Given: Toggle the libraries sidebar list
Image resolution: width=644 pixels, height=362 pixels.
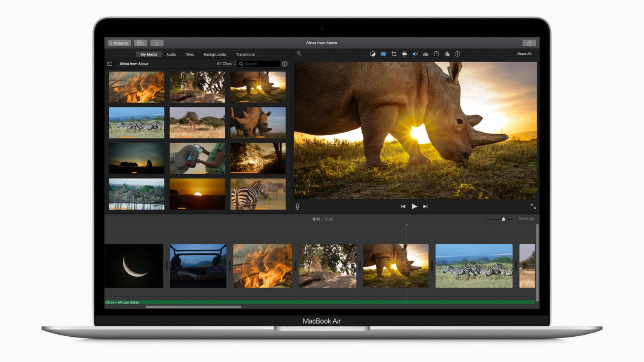Looking at the screenshot, I should pos(110,64).
